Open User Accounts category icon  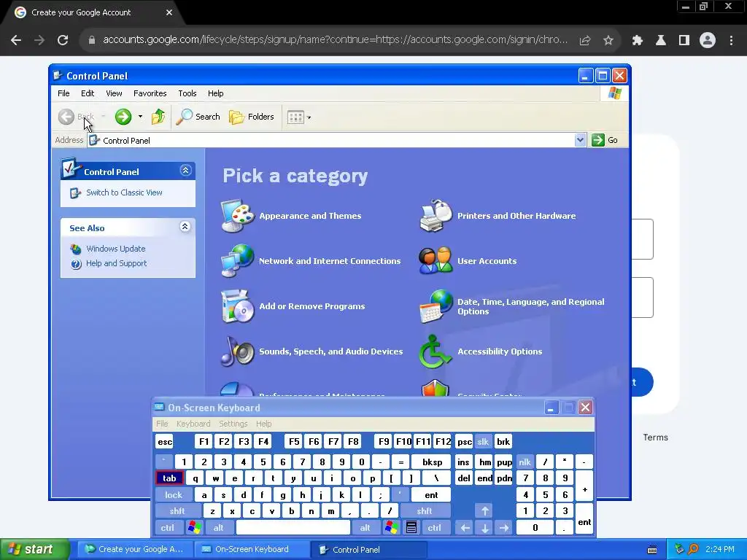point(436,261)
